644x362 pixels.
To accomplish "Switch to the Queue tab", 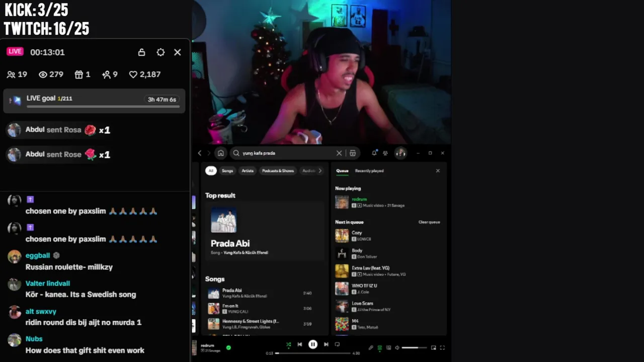I will 342,171.
